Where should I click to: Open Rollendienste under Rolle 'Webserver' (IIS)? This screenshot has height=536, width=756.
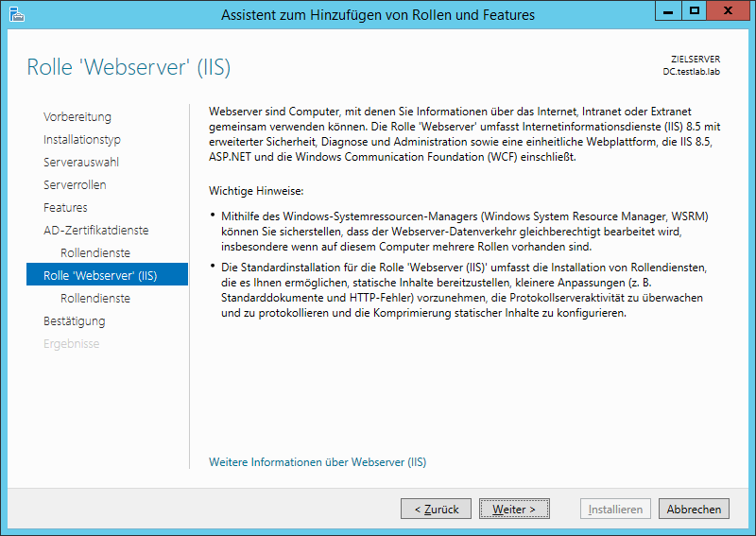(95, 298)
